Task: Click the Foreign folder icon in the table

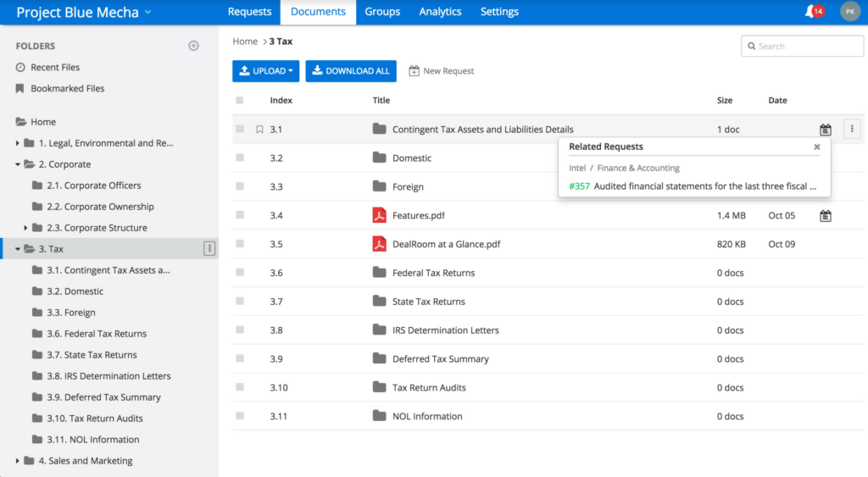Action: (379, 186)
